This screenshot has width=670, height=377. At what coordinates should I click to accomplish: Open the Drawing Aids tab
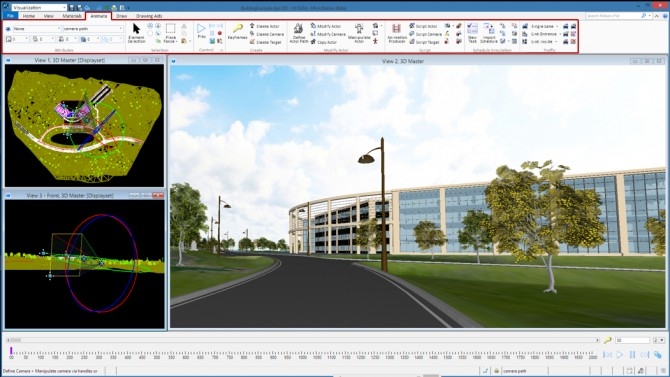pos(149,16)
